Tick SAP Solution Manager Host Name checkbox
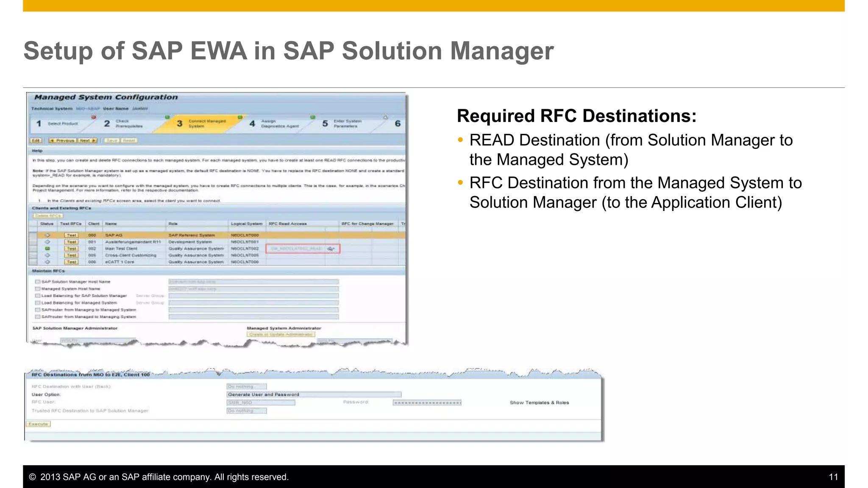868x488 pixels. click(38, 282)
